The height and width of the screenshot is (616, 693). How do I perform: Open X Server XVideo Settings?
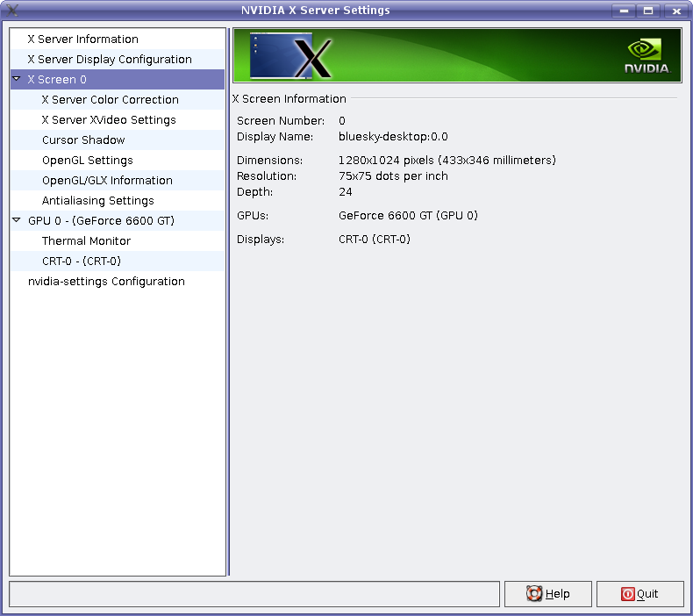118,120
